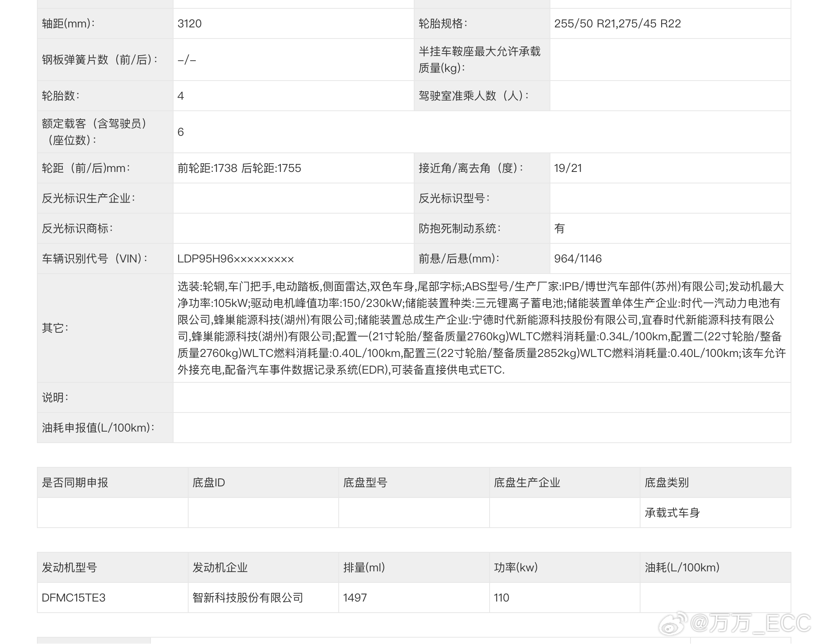Click the 底盘生产企业 column header
The image size is (818, 644).
point(527,483)
